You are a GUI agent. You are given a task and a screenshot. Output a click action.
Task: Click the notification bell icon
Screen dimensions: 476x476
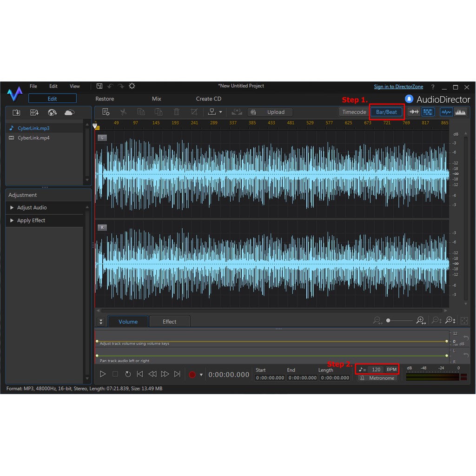[409, 99]
